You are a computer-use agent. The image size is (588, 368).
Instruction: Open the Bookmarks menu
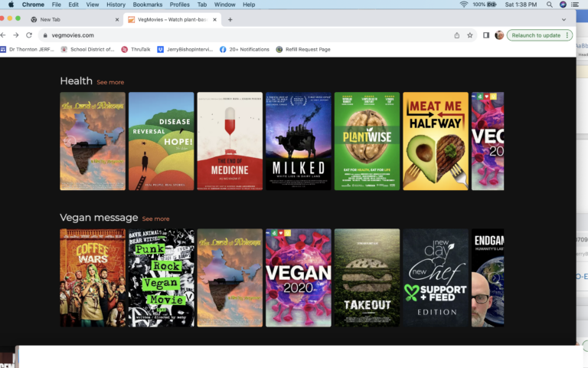pos(147,5)
